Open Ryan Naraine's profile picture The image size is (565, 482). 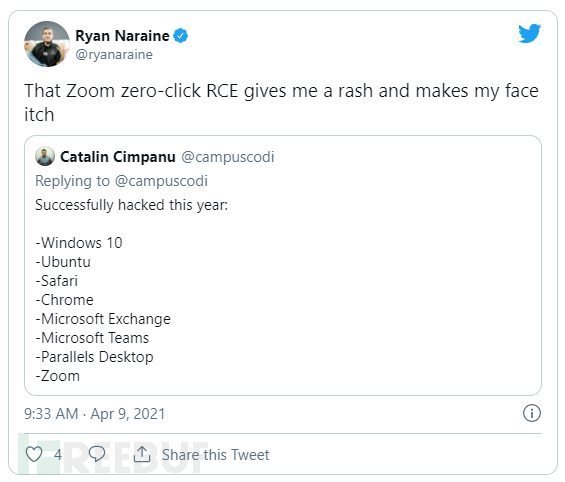(47, 44)
